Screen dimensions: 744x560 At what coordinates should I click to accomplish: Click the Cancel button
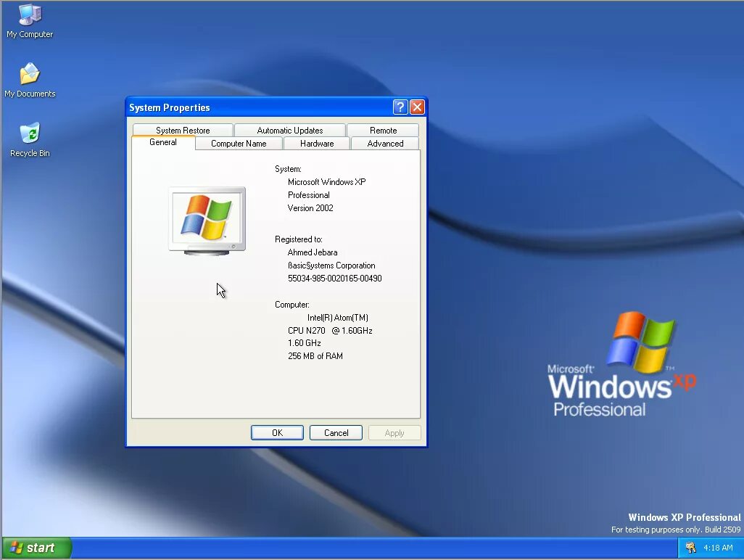pyautogui.click(x=336, y=433)
